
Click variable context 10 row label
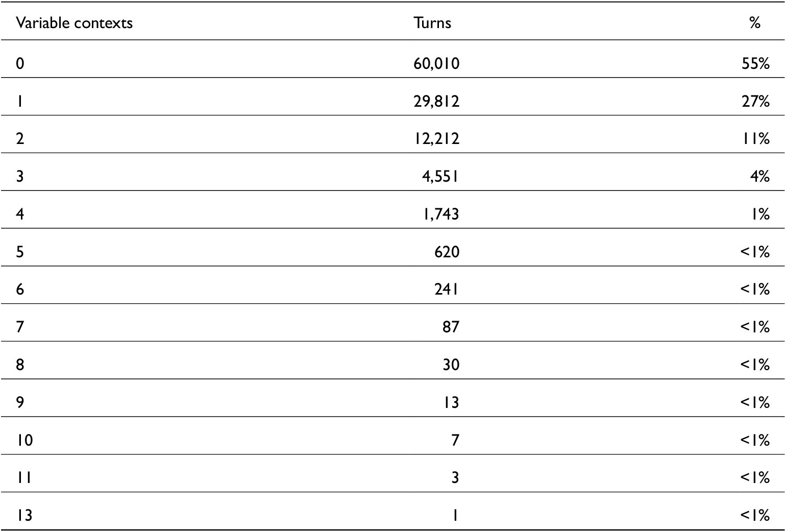coord(24,441)
